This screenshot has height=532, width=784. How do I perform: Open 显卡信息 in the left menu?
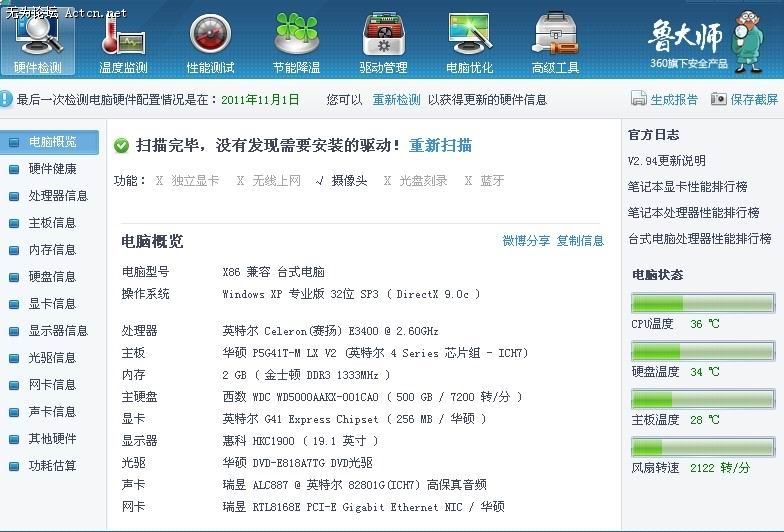(x=52, y=304)
